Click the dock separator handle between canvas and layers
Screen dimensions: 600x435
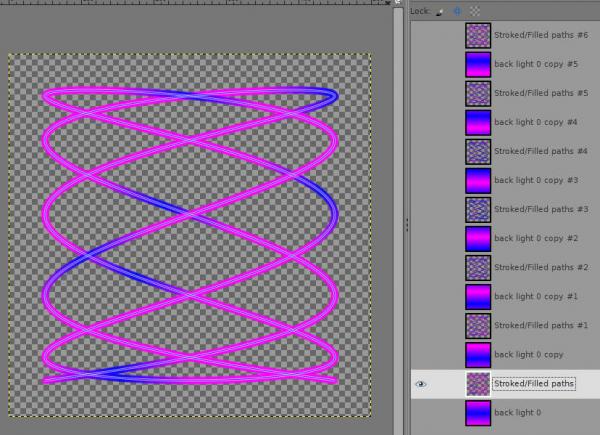(407, 225)
